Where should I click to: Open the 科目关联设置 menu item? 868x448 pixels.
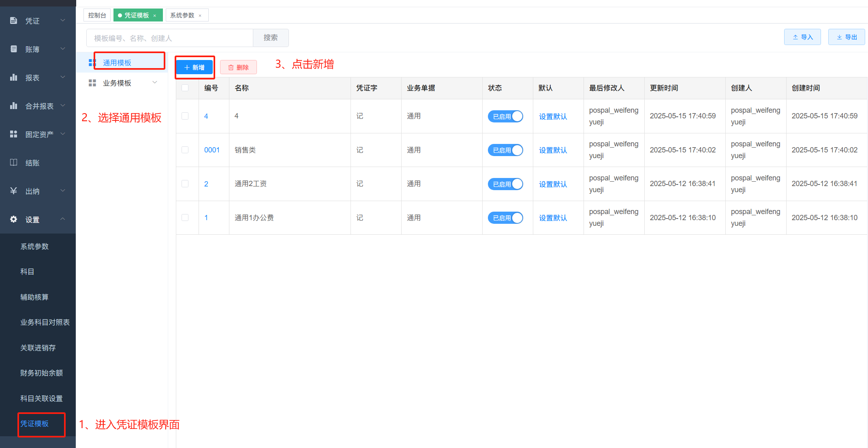click(x=41, y=399)
